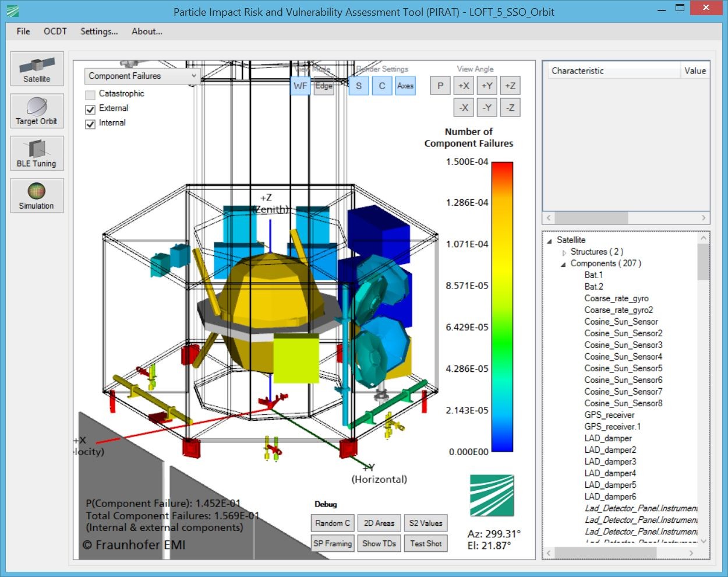The width and height of the screenshot is (728, 577).
Task: Select Cosine_Sun_Sensor5 component
Action: pos(623,368)
